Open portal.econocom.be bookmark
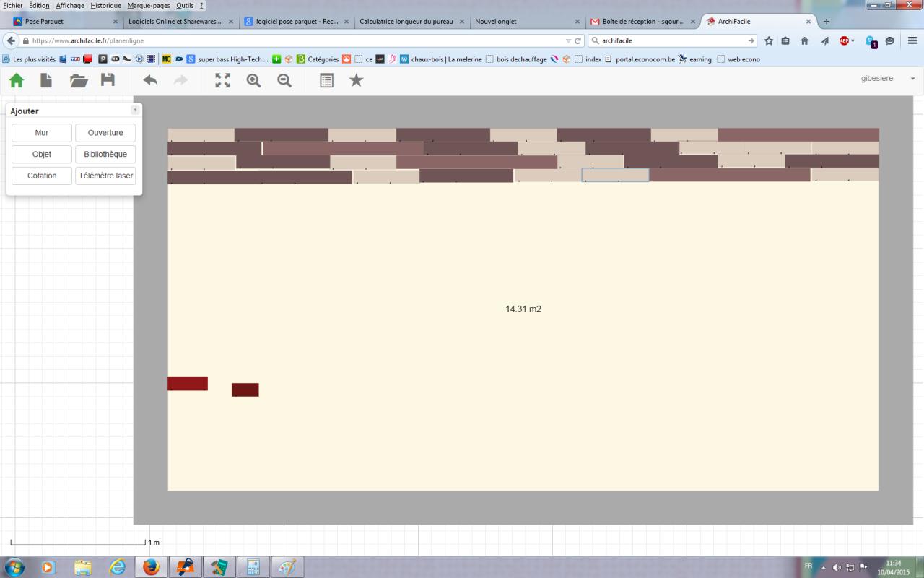924x578 pixels. [x=640, y=59]
